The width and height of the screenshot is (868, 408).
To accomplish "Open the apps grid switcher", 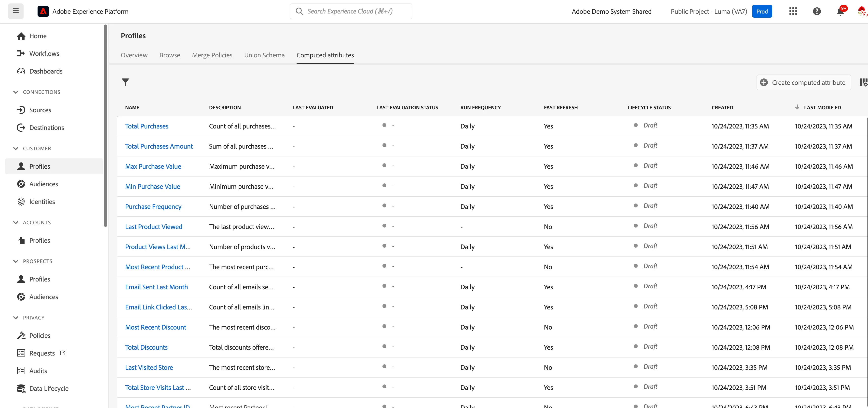I will point(793,12).
